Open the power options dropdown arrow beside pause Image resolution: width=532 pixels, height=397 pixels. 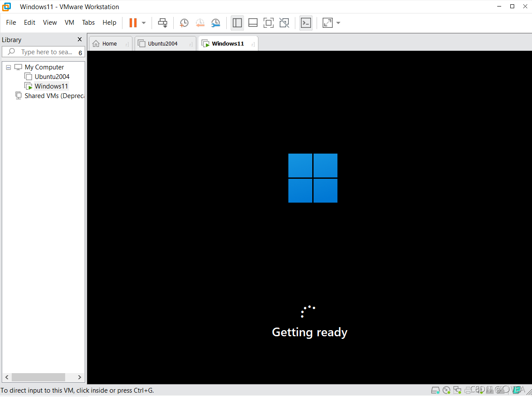coord(144,23)
